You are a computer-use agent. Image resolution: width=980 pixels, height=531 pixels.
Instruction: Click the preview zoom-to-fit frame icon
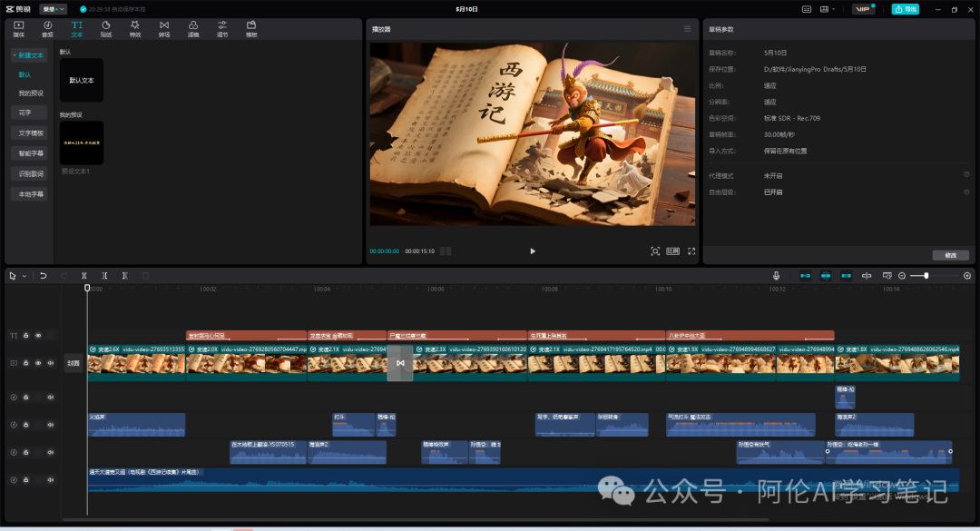[x=654, y=251]
